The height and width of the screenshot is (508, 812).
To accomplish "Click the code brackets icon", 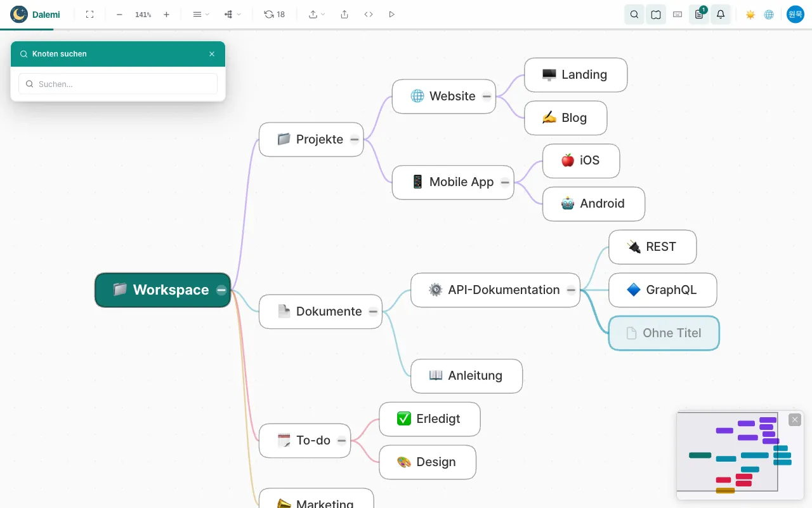I will point(369,14).
